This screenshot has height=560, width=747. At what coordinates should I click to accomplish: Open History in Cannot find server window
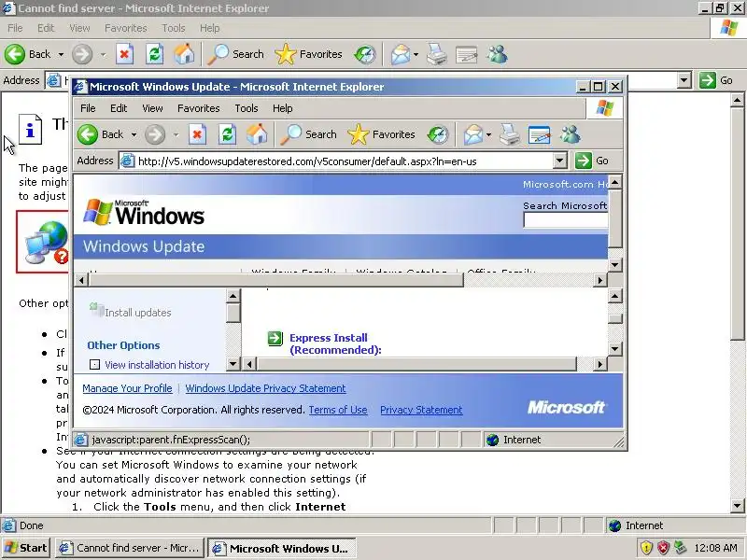coord(365,54)
